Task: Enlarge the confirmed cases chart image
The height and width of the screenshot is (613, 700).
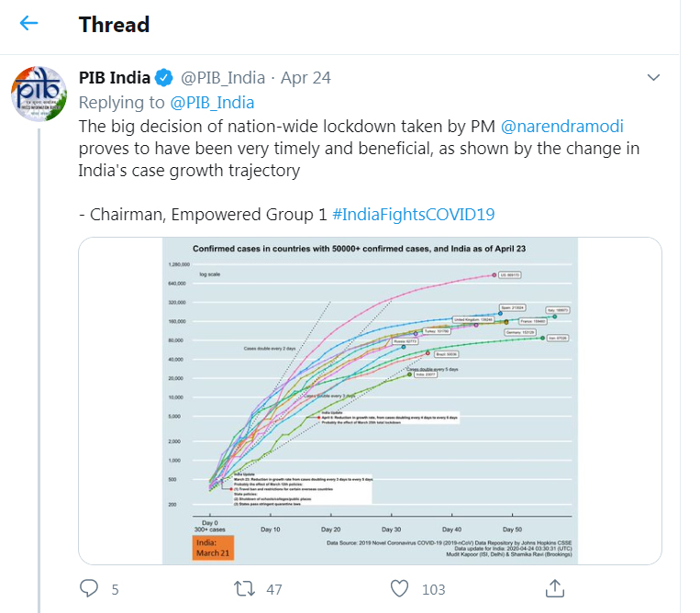Action: [x=370, y=399]
